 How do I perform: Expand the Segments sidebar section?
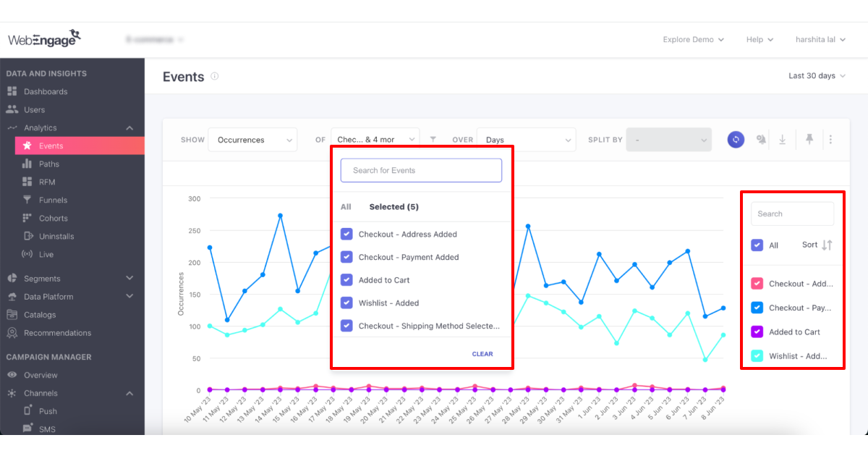129,279
